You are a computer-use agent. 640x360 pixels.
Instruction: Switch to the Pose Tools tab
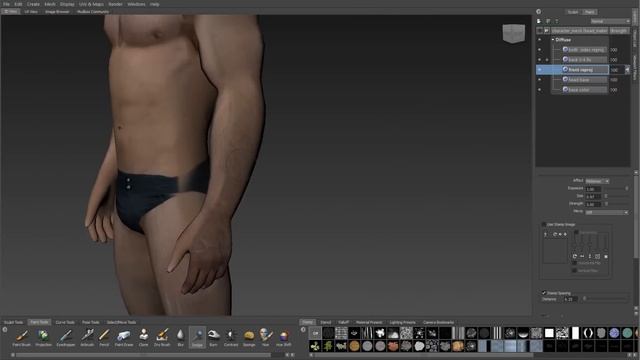(x=91, y=322)
